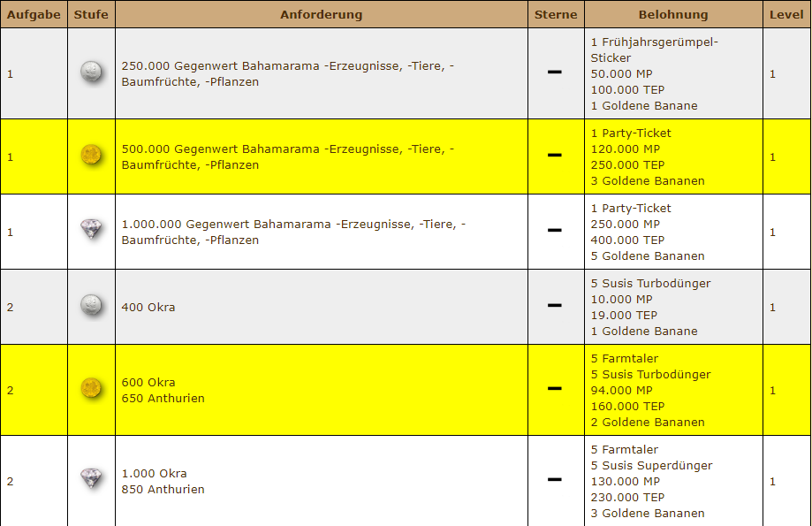Click the '650 Anthurien' requirement text
Image resolution: width=812 pixels, height=526 pixels.
[163, 399]
